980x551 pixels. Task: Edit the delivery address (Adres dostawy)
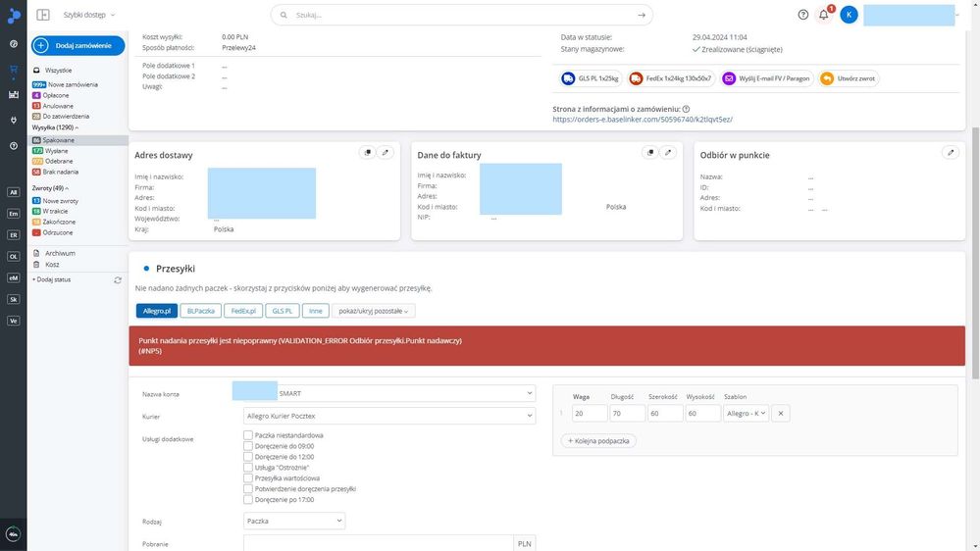coord(386,152)
